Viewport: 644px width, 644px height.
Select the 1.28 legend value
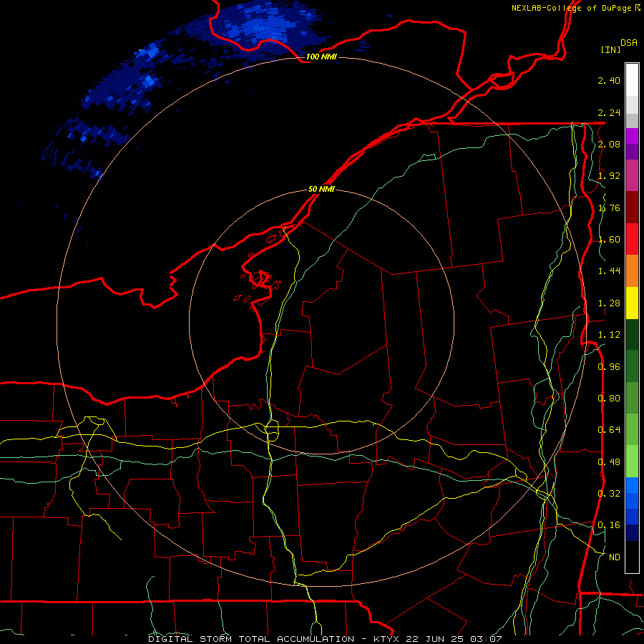pyautogui.click(x=609, y=303)
